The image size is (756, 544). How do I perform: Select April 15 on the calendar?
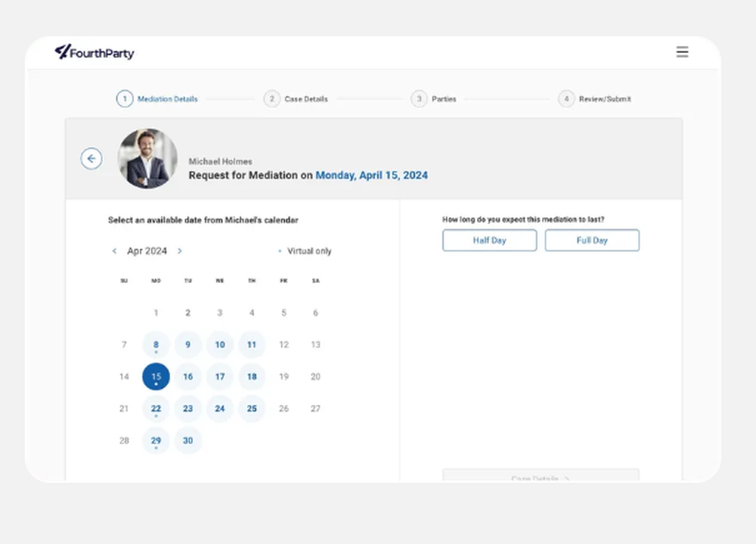click(x=156, y=377)
